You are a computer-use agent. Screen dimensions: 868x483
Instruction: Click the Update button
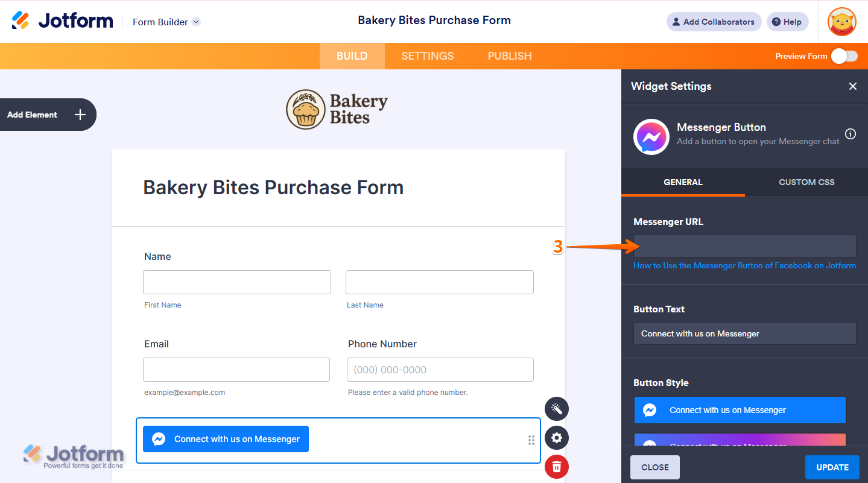832,467
